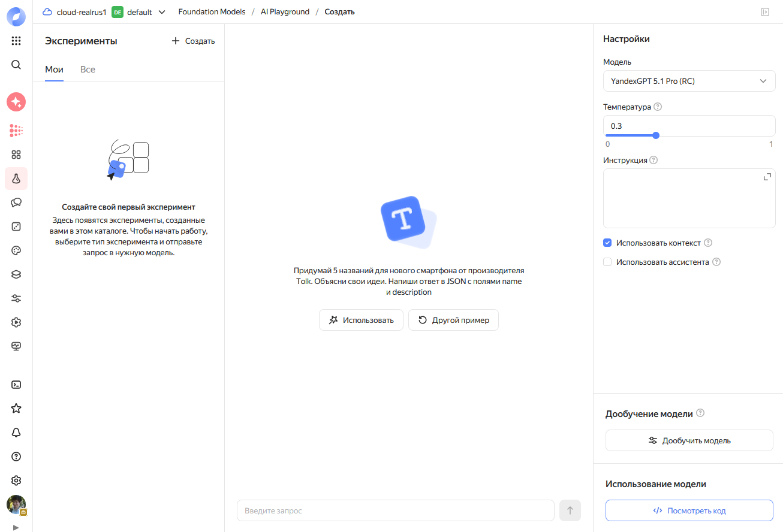Expand the sidebar with bottom arrow

(x=16, y=527)
